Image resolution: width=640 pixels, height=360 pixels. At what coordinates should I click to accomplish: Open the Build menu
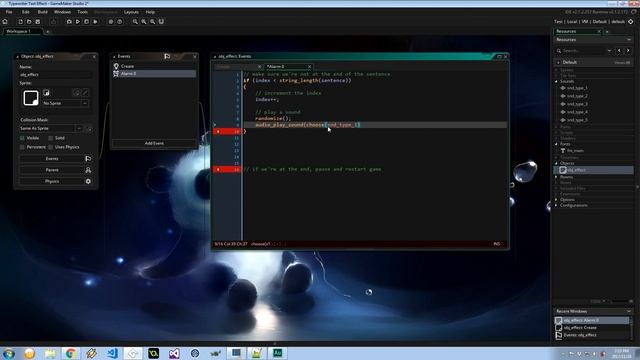42,12
